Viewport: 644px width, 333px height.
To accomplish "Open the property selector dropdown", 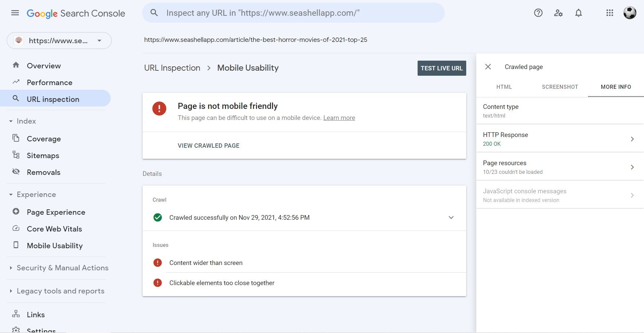I will coord(99,41).
